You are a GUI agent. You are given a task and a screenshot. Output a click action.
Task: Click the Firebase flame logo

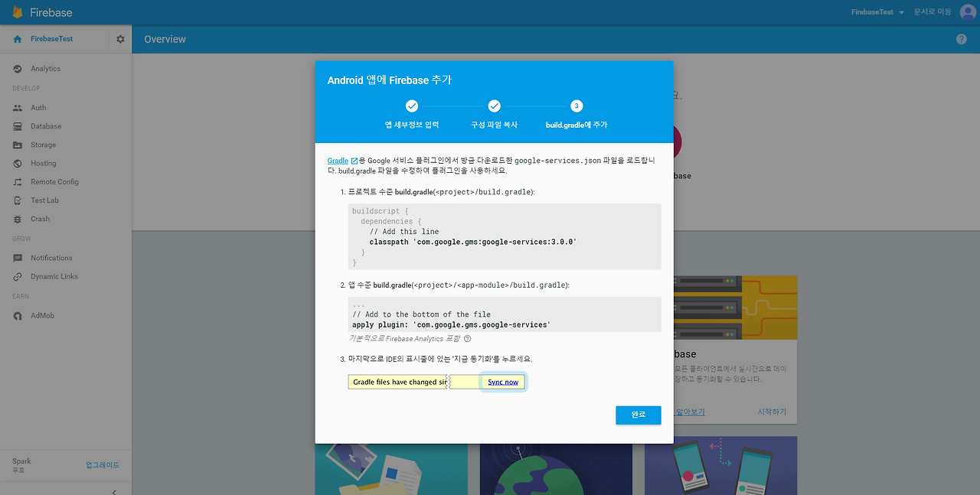(17, 12)
